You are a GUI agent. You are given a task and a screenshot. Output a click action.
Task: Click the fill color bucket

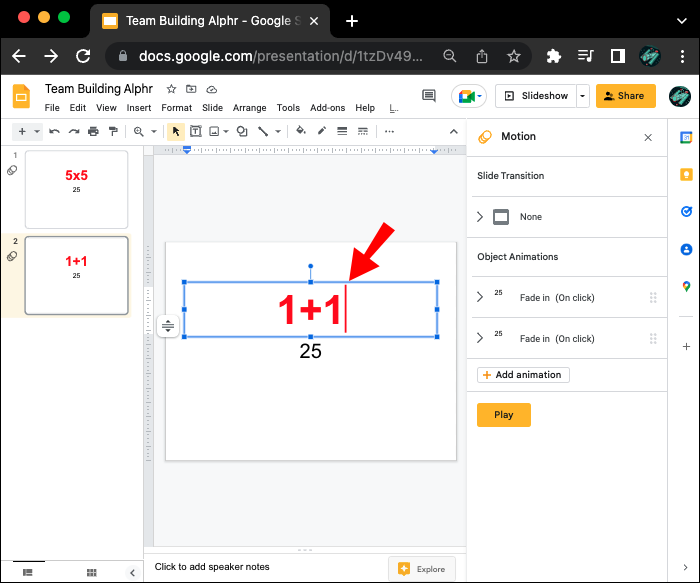point(301,130)
